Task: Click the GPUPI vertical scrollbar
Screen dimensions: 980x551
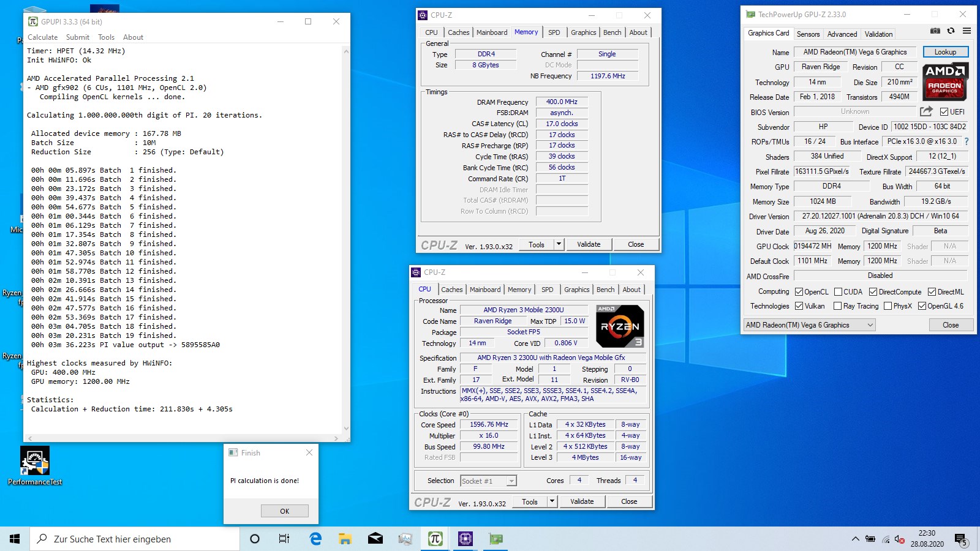Action: click(346, 240)
